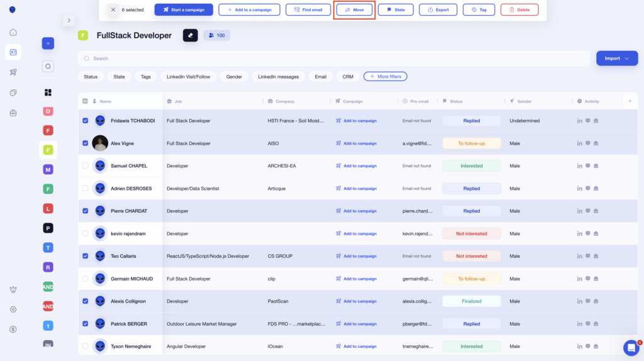Open the chat widget bubble

tap(631, 348)
